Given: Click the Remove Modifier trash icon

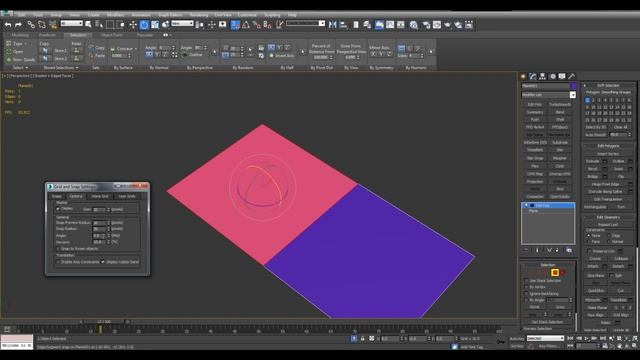Looking at the screenshot, I should pos(557,250).
